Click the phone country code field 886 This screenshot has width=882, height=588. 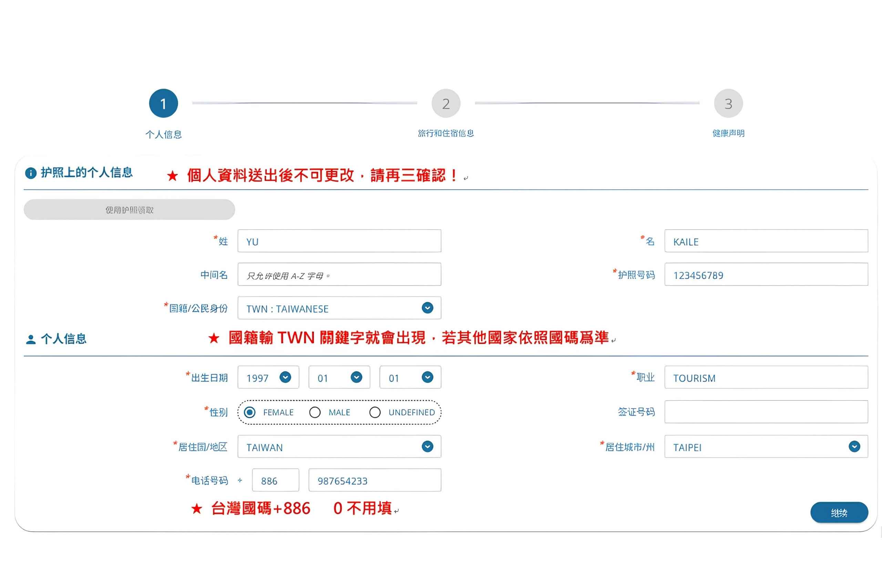[x=276, y=480]
